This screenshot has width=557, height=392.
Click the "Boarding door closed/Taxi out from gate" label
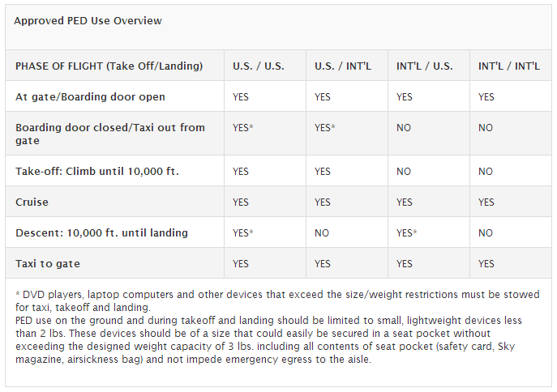pyautogui.click(x=109, y=134)
